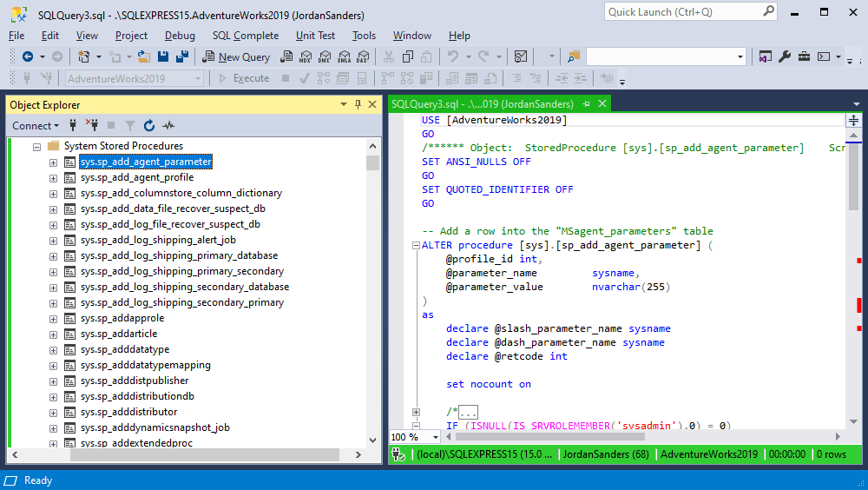Open the Project menu
The height and width of the screenshot is (490, 868).
pyautogui.click(x=131, y=36)
